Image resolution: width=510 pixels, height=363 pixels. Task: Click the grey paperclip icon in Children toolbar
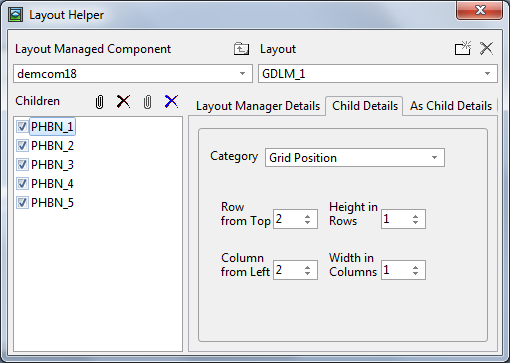point(147,102)
